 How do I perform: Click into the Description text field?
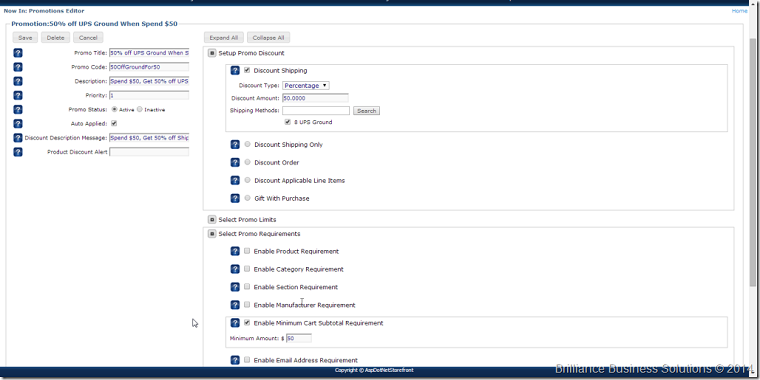tap(149, 81)
